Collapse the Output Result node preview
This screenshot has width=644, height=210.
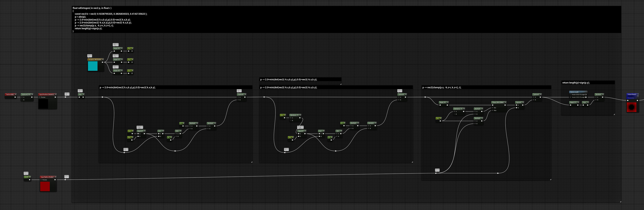(638, 96)
